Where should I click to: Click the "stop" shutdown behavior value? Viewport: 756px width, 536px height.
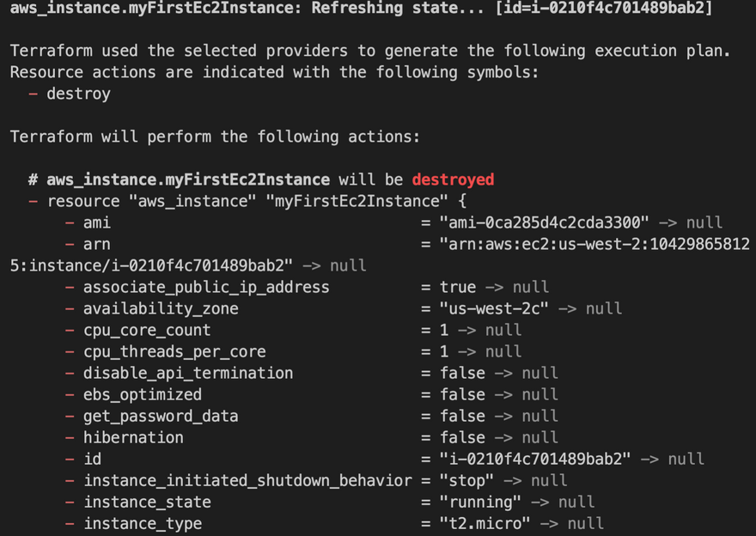(466, 480)
